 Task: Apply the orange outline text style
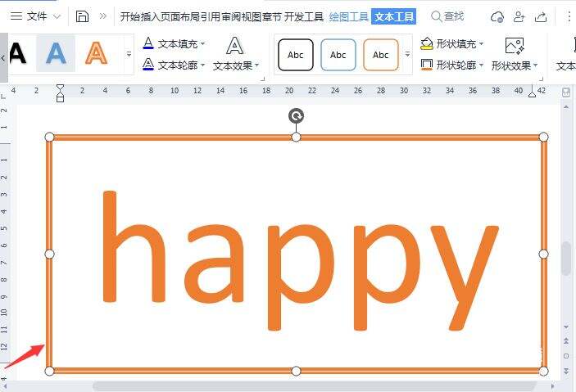coord(96,53)
